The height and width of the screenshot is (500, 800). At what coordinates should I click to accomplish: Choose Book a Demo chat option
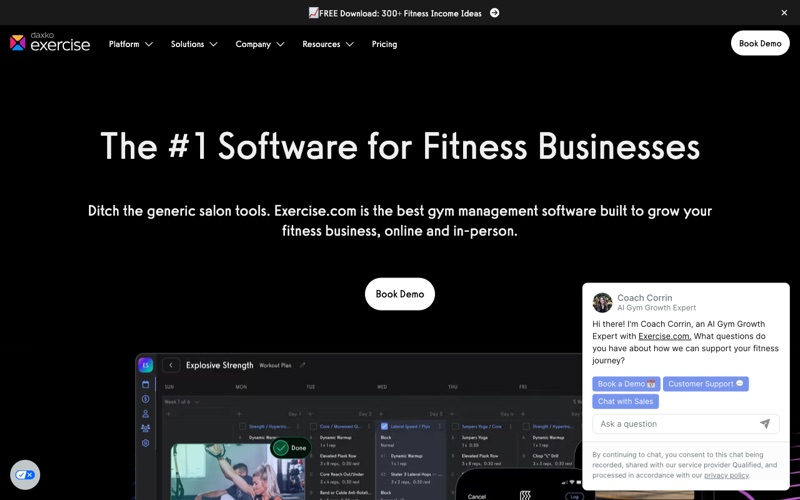(x=627, y=384)
